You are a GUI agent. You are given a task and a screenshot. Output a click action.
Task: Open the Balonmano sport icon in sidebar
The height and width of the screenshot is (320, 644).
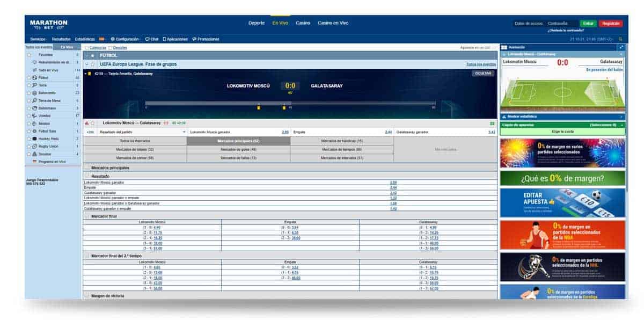[35, 108]
